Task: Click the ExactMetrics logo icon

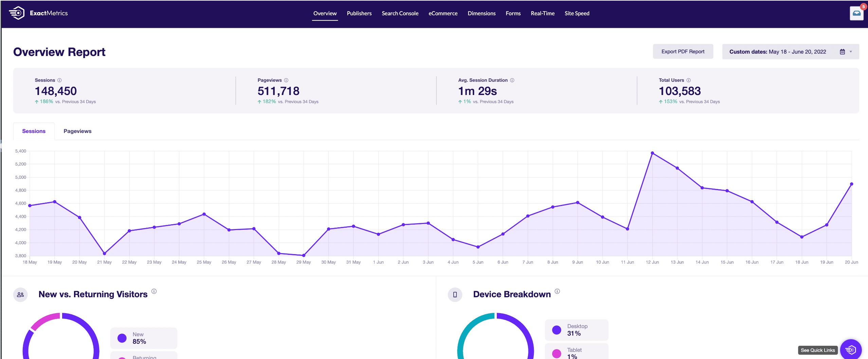Action: click(16, 13)
